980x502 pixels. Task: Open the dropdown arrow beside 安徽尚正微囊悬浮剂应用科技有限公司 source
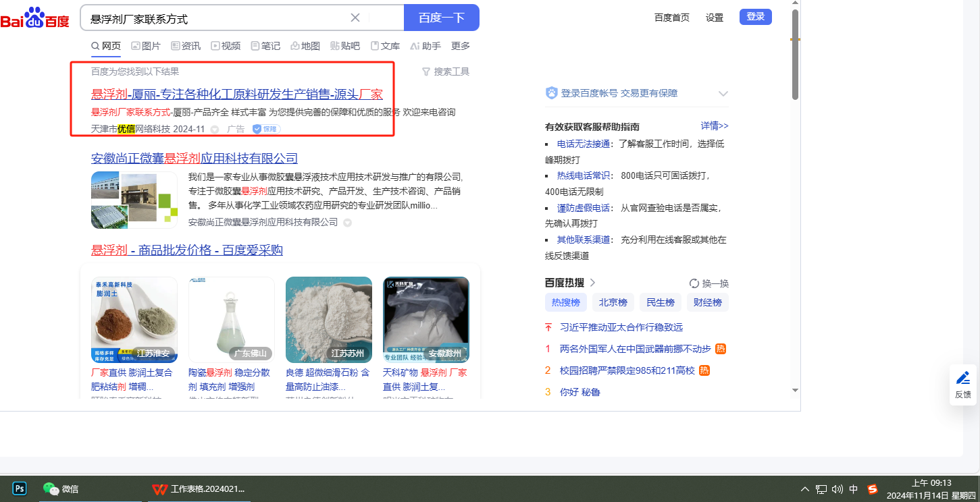(347, 222)
